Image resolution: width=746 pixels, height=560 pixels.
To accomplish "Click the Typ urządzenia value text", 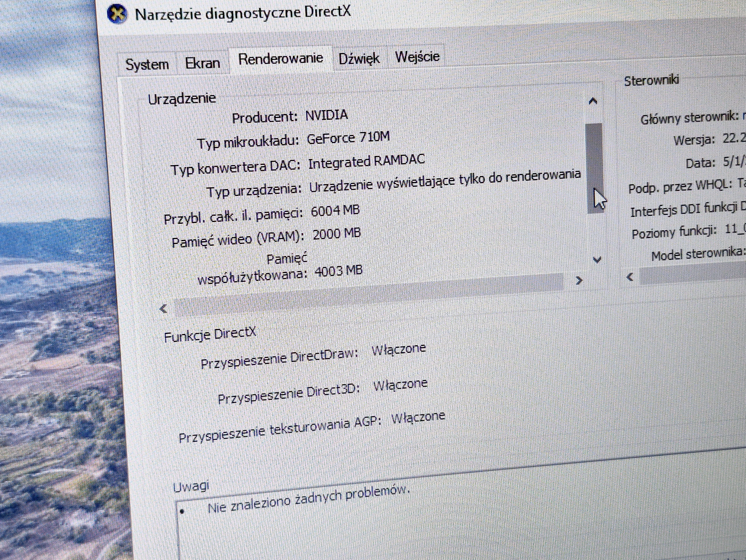I will [445, 181].
